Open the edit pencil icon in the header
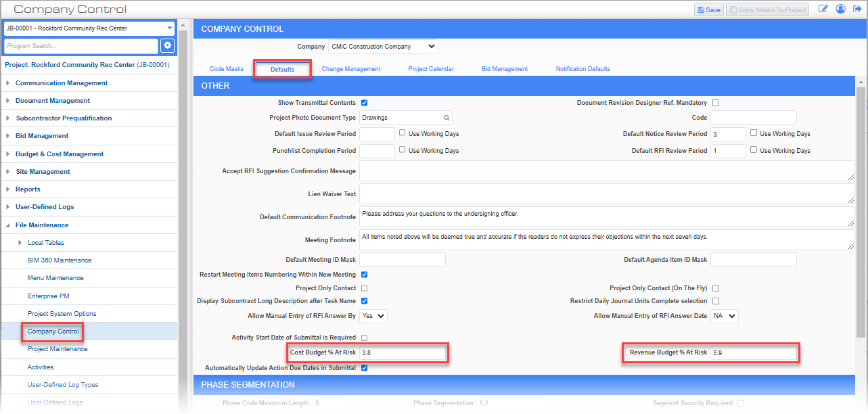 point(823,9)
